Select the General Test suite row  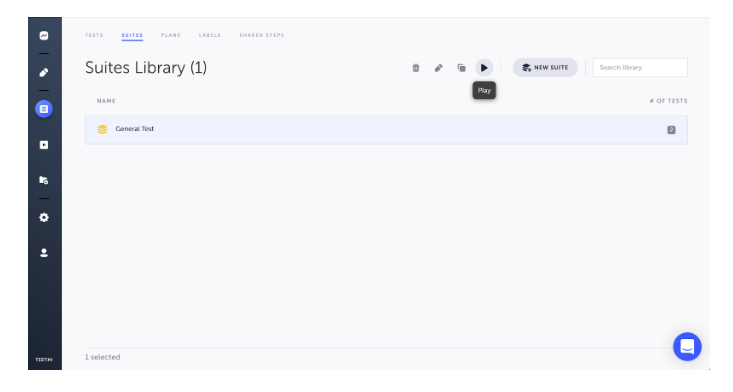coord(386,129)
